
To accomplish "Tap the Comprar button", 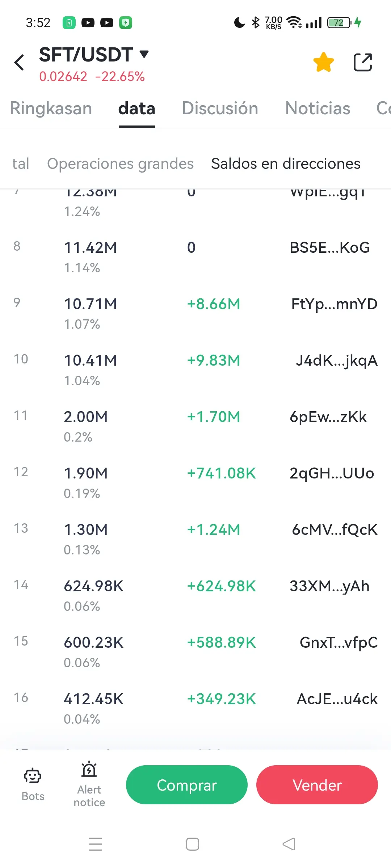I will pos(187,785).
